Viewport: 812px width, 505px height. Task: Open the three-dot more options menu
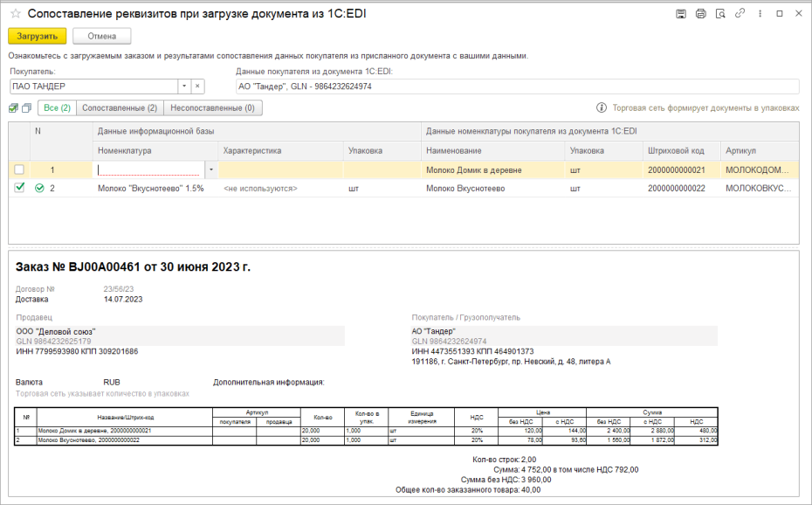pyautogui.click(x=760, y=14)
